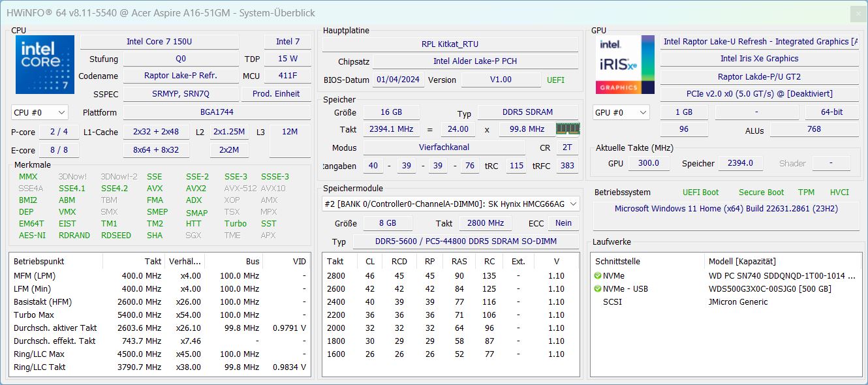Select the Turbo Max row label

33,315
